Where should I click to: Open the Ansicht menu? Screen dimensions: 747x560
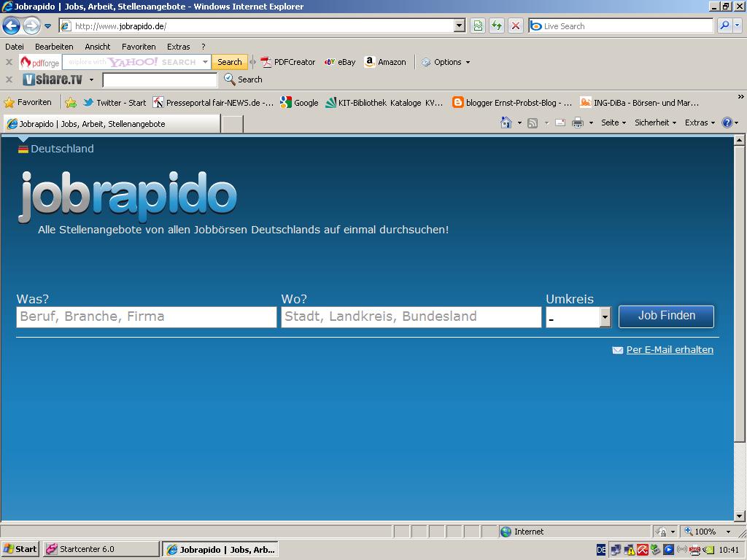click(x=97, y=47)
